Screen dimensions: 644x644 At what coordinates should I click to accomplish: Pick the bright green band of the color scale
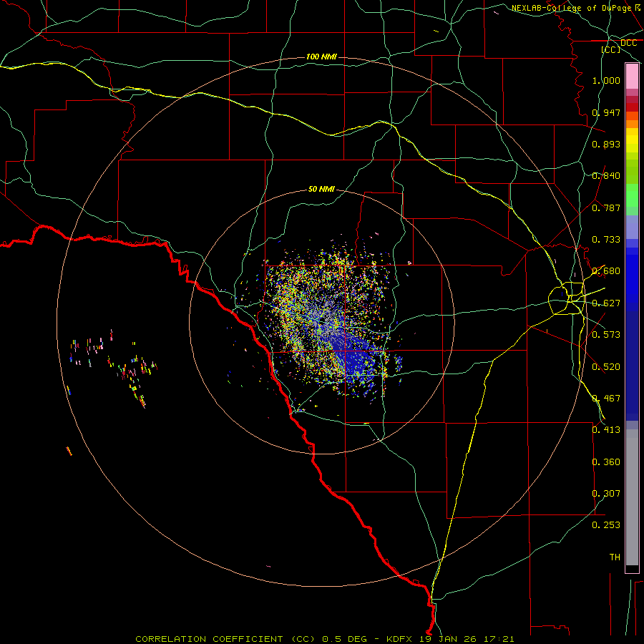coord(632,195)
